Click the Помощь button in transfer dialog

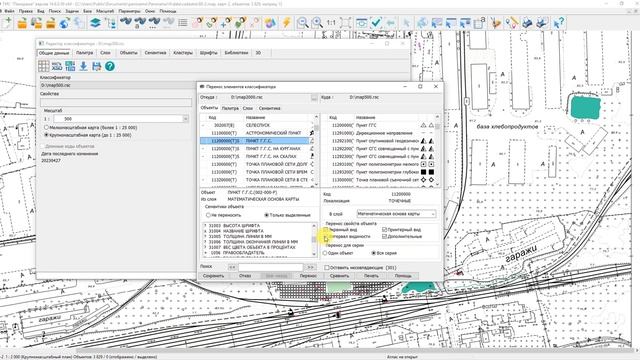point(403,276)
